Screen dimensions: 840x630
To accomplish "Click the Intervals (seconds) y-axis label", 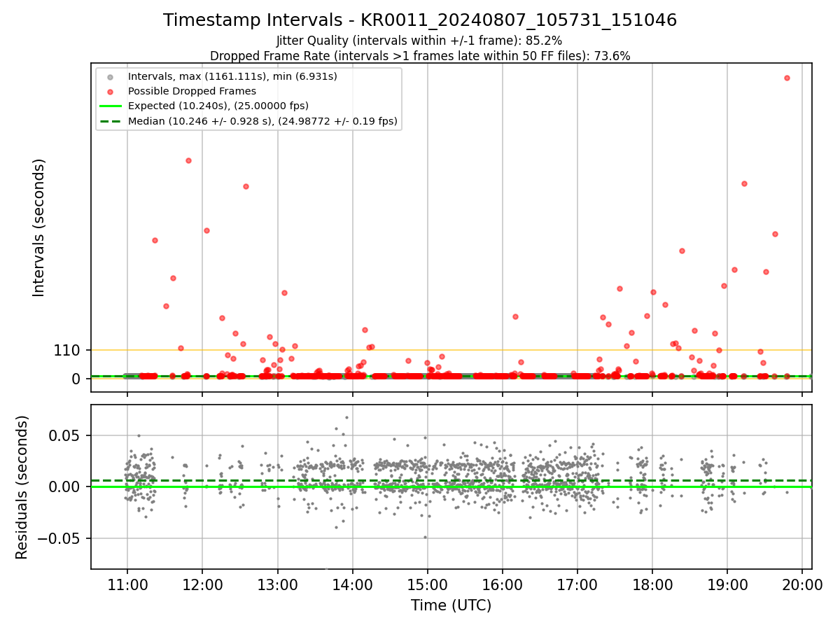I will click(39, 227).
